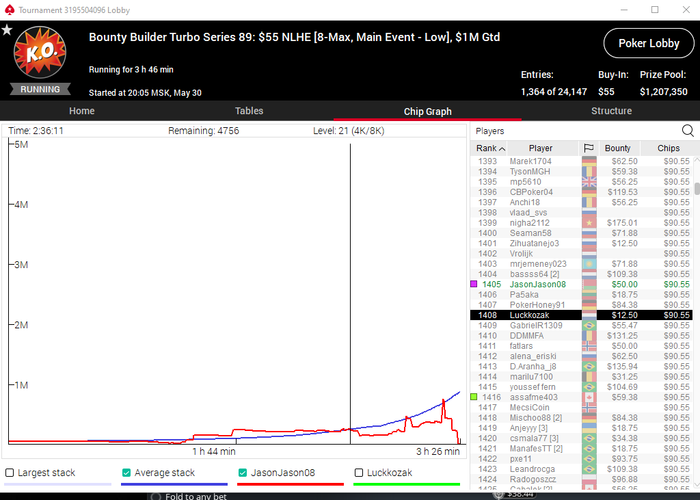Image resolution: width=700 pixels, height=500 pixels.
Task: Select player Zihuatanejo3 in the list
Action: click(581, 243)
